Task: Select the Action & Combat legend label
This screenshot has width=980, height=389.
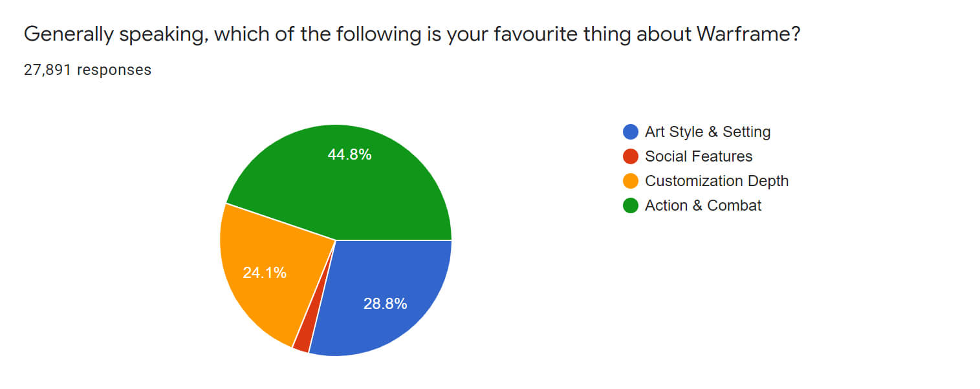Action: [x=703, y=205]
